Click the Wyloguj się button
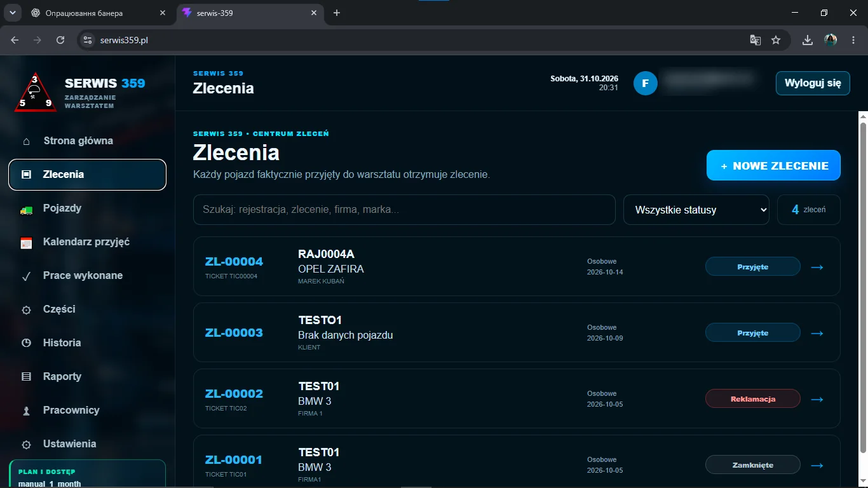This screenshot has height=488, width=868. [813, 83]
